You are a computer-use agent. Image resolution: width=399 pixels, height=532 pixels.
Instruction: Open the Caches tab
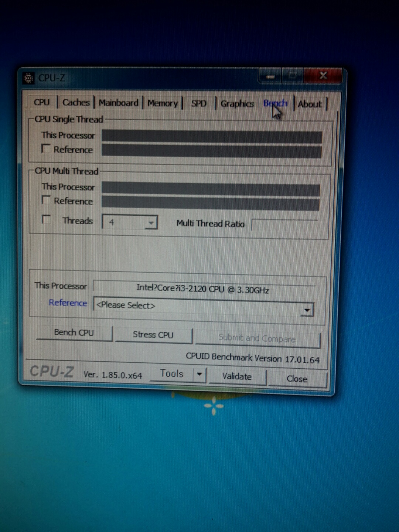tap(76, 102)
